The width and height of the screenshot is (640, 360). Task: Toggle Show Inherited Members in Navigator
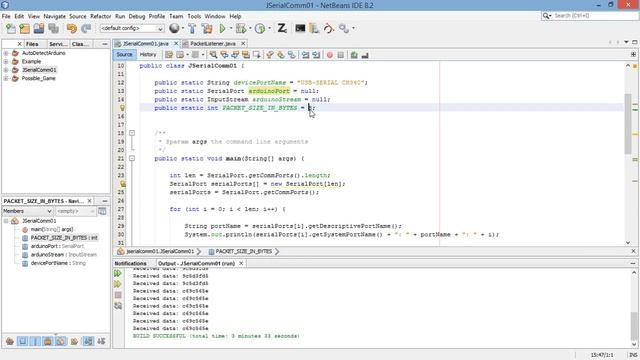pyautogui.click(x=10, y=341)
